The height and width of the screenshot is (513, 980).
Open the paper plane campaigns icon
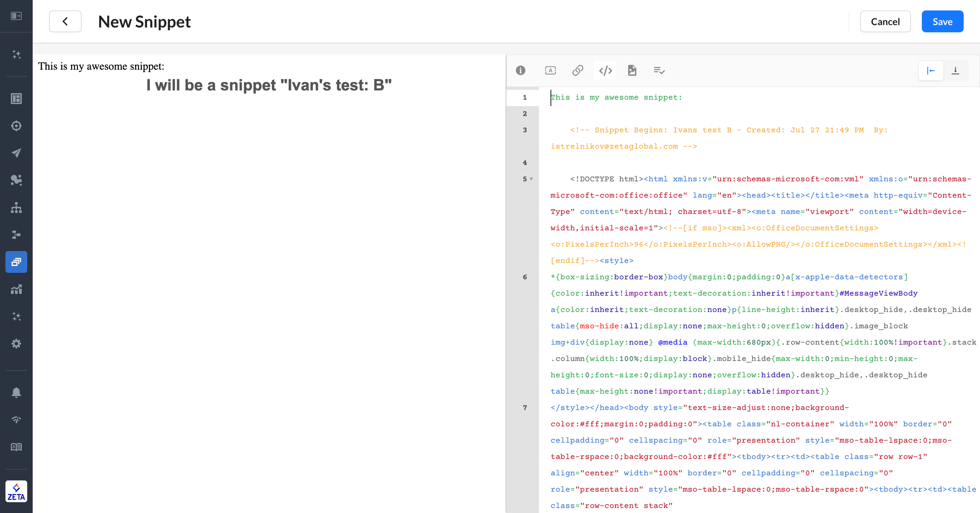[x=16, y=153]
